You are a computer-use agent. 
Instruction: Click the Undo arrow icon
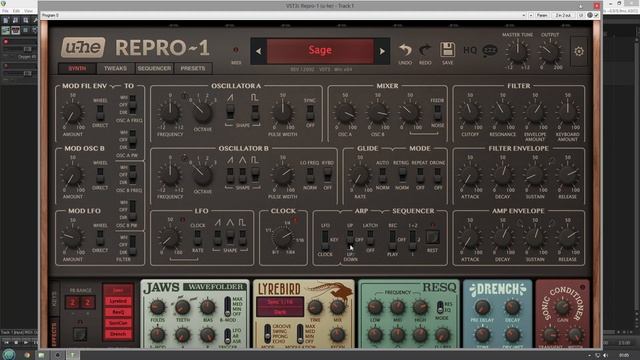pos(405,50)
